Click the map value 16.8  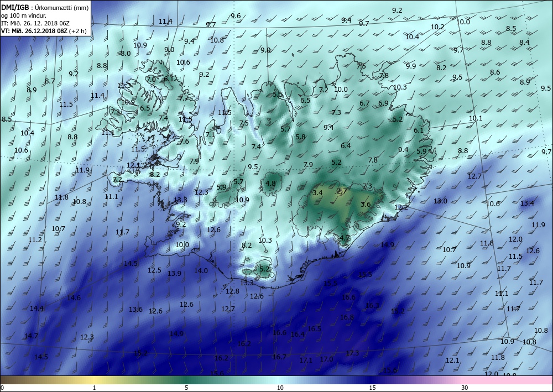coord(347,317)
